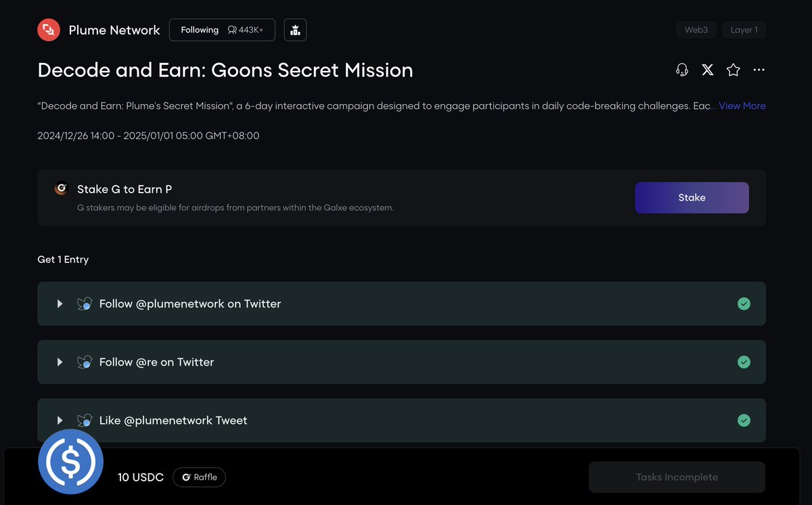This screenshot has height=505, width=812.
Task: Click the 10 USDC reward text
Action: [141, 477]
